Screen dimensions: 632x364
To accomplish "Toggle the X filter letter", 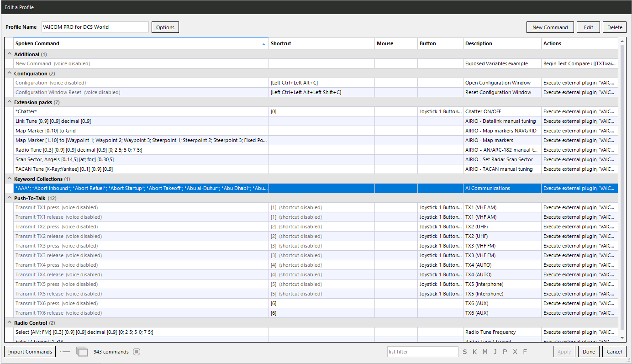I will point(515,352).
